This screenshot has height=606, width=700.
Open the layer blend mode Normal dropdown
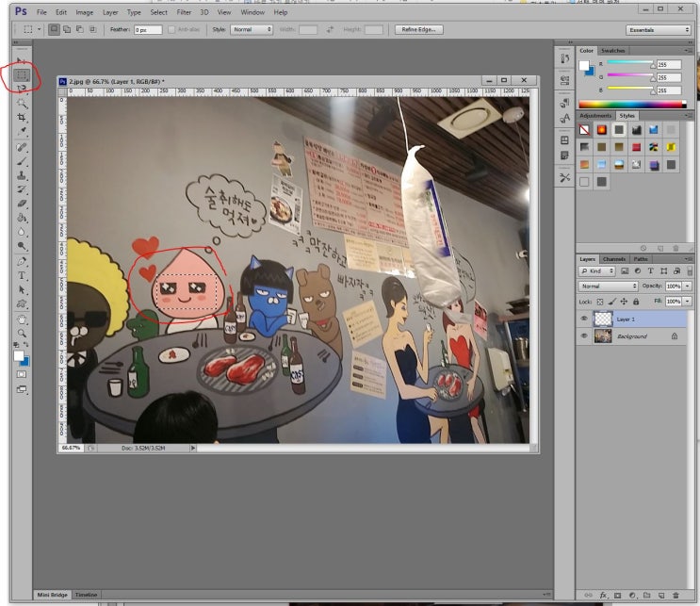[608, 286]
